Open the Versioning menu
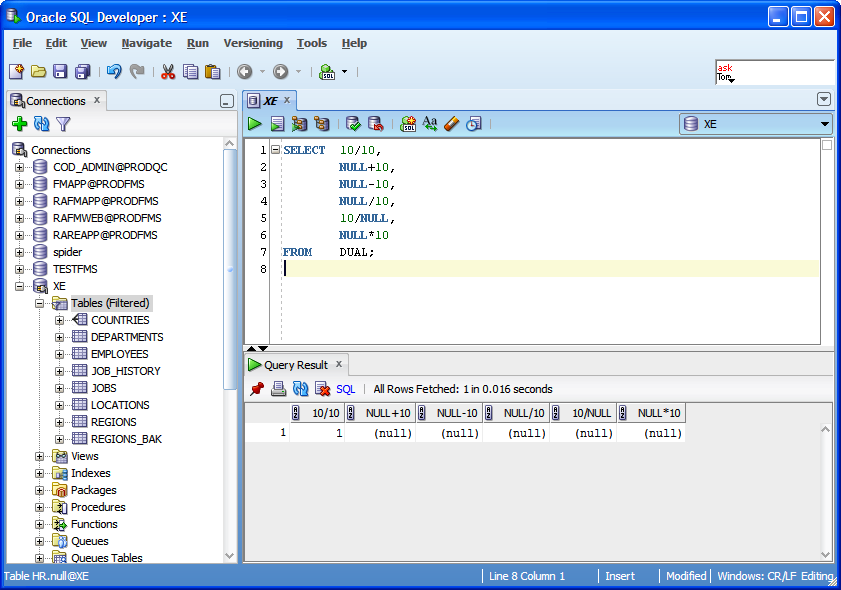 click(253, 43)
